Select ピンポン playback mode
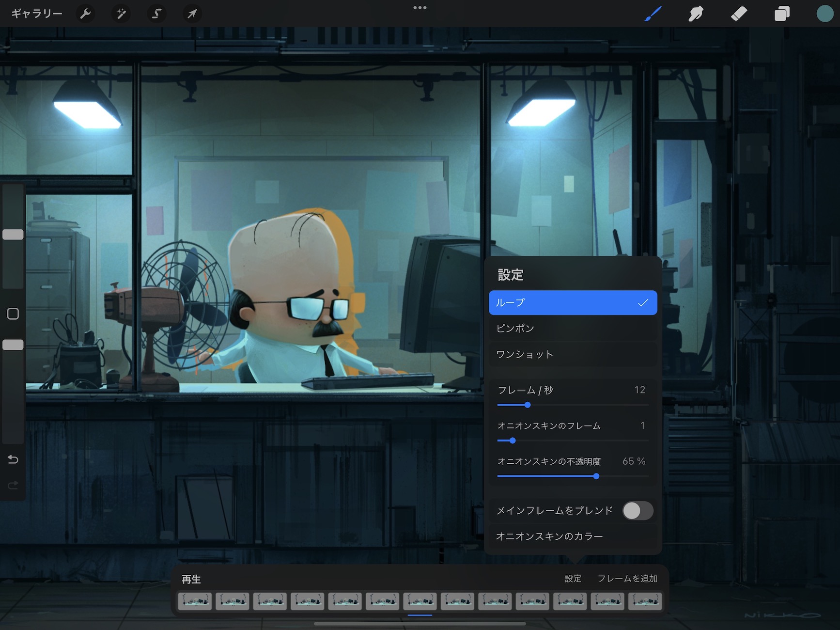The width and height of the screenshot is (840, 630). [x=573, y=328]
